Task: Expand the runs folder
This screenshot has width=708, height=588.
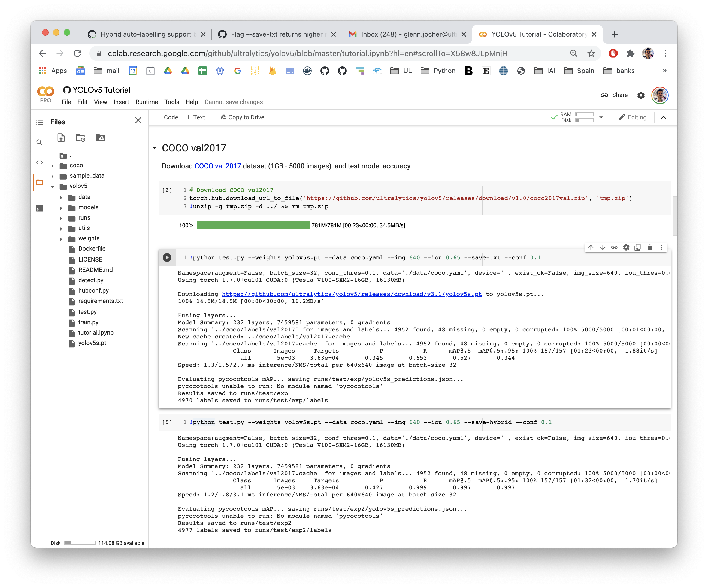Action: coord(61,219)
